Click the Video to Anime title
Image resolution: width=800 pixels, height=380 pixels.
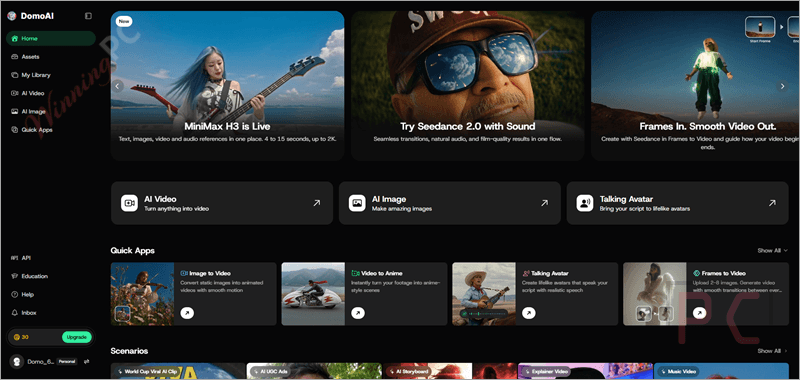(382, 273)
